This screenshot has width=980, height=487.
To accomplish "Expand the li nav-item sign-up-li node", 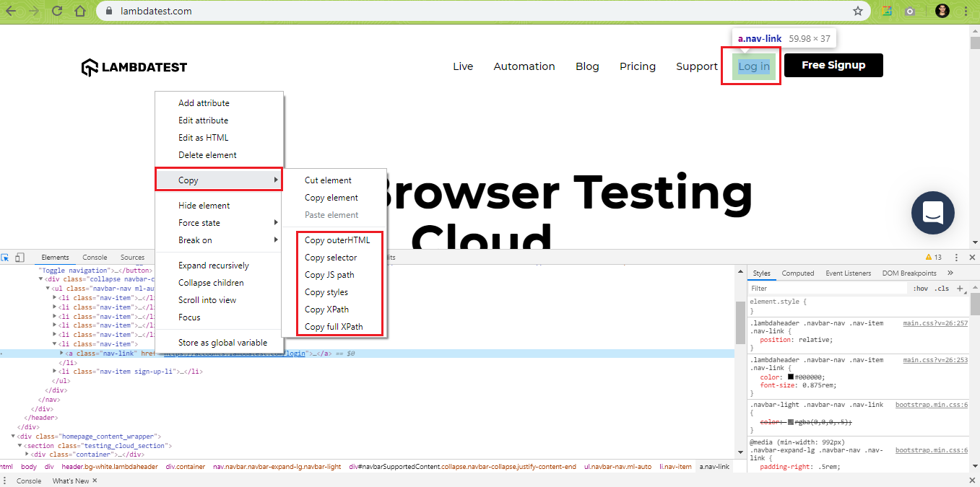I will point(55,372).
